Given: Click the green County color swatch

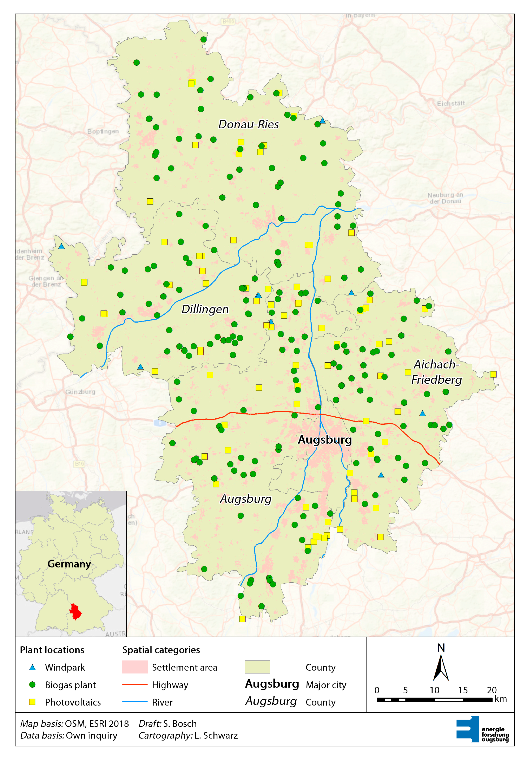Looking at the screenshot, I should (x=258, y=667).
